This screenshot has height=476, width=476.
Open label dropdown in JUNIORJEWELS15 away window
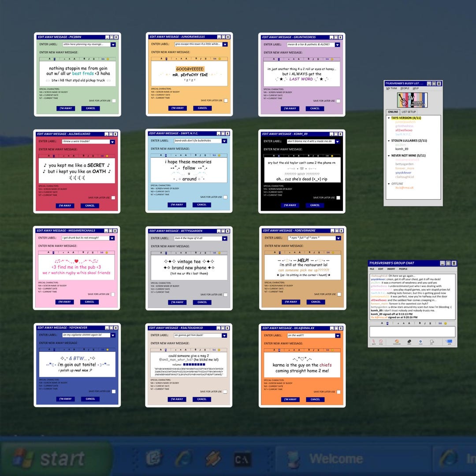pyautogui.click(x=225, y=45)
